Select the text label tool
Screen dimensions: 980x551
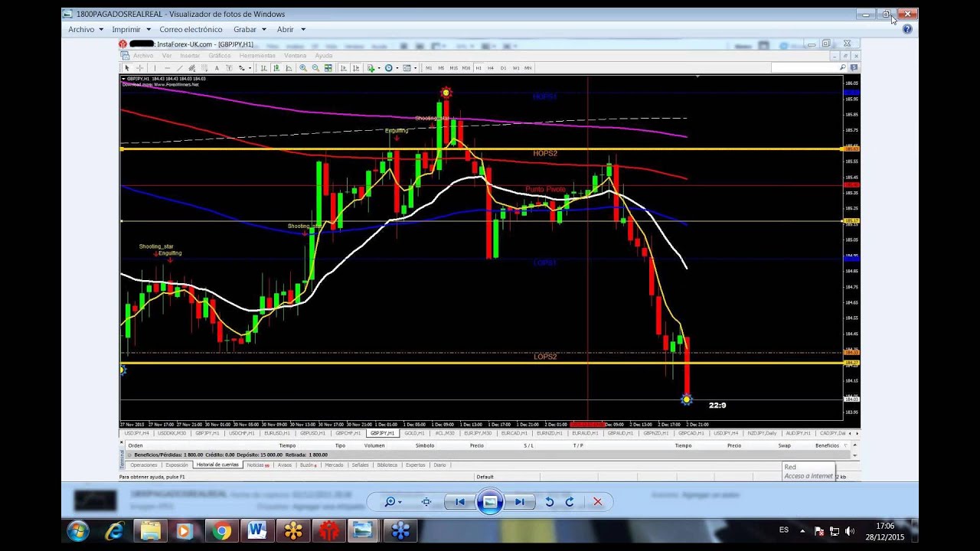coord(229,68)
